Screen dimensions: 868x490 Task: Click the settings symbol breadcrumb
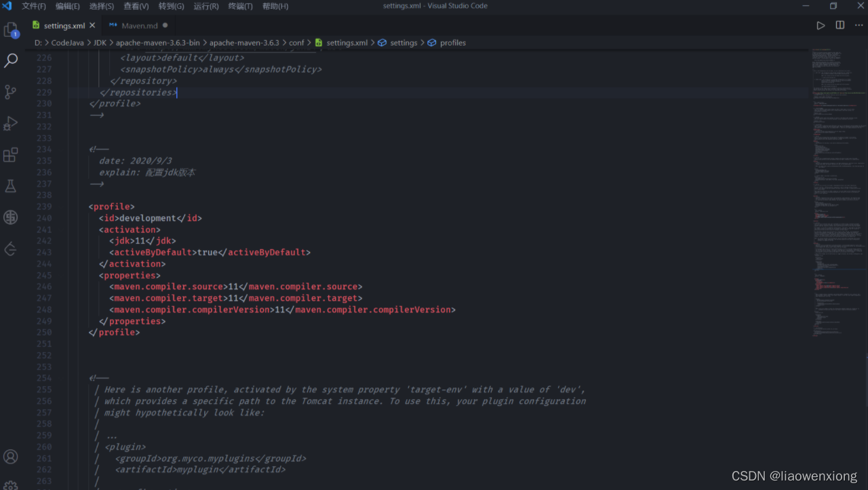(x=398, y=43)
